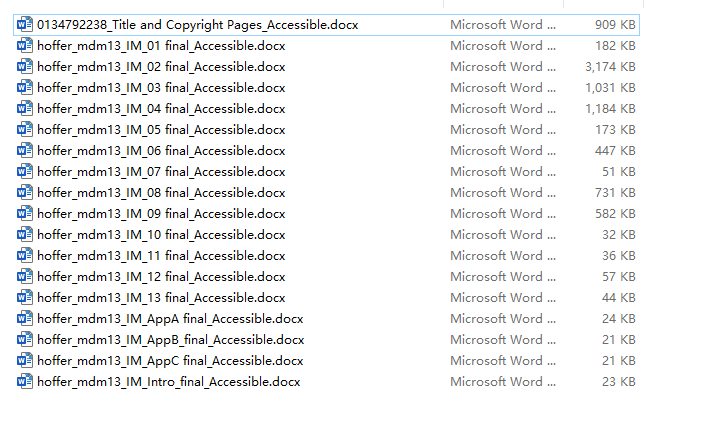Click the 23 KB size value
This screenshot has width=717, height=422.
(619, 382)
